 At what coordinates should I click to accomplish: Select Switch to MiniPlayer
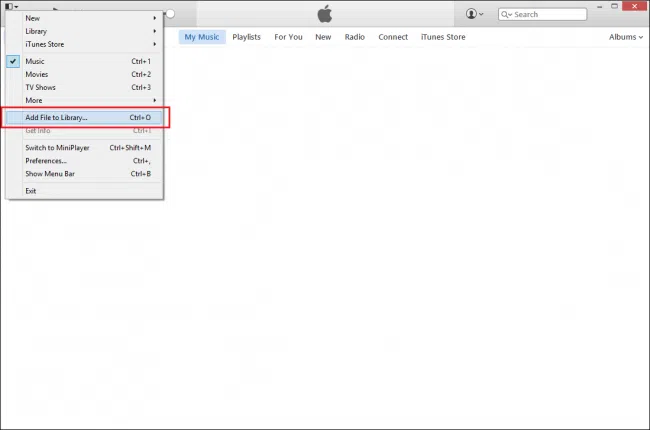tap(56, 147)
